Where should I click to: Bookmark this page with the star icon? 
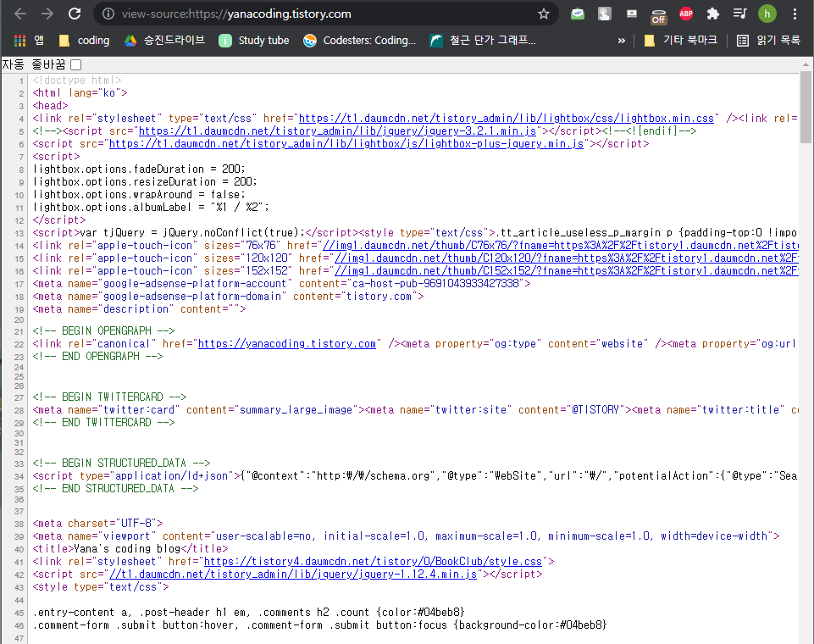[x=543, y=14]
